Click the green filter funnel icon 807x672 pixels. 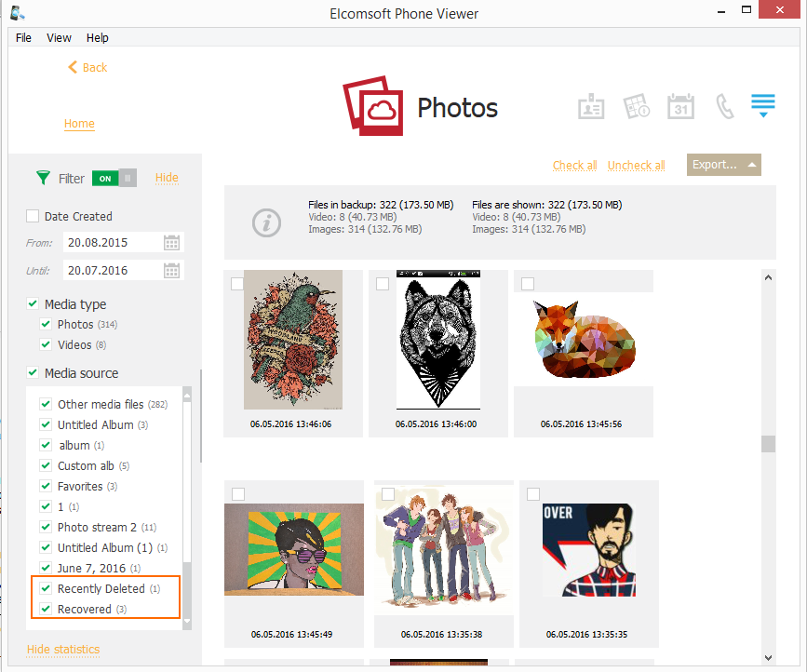pyautogui.click(x=43, y=178)
